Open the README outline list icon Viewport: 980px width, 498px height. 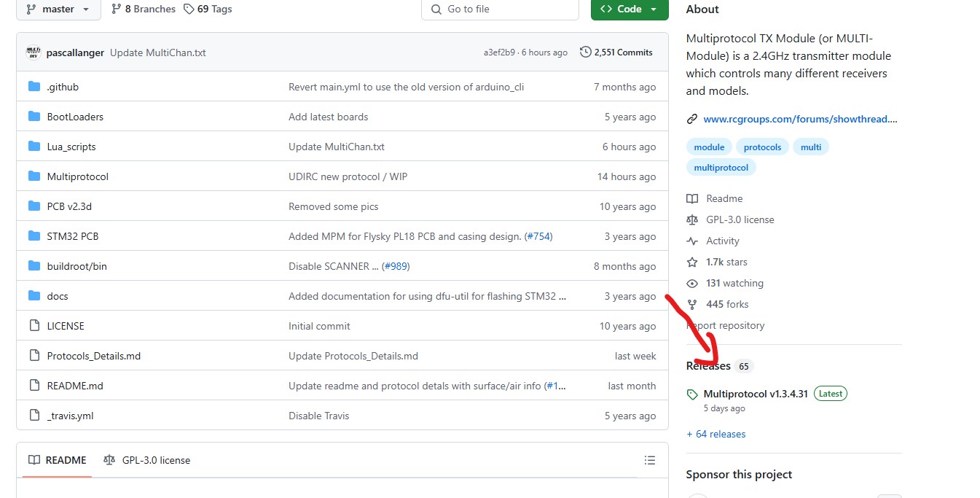point(650,460)
